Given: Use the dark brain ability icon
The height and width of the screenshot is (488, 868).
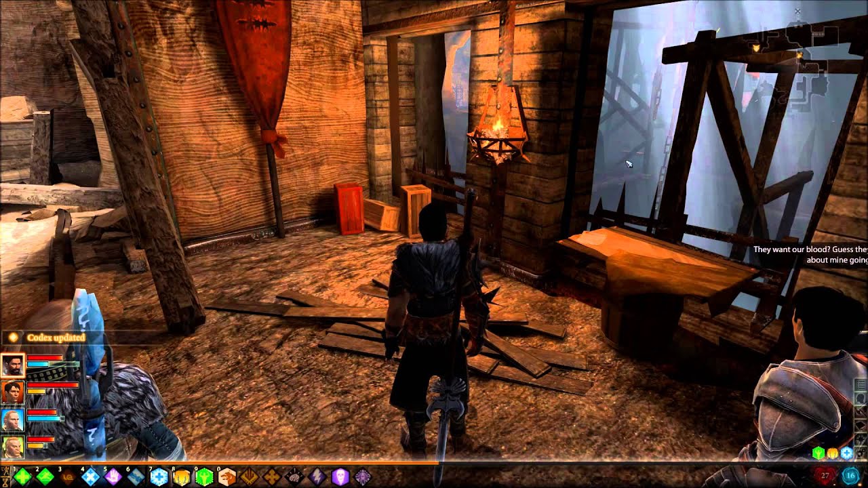Looking at the screenshot, I should 294,477.
